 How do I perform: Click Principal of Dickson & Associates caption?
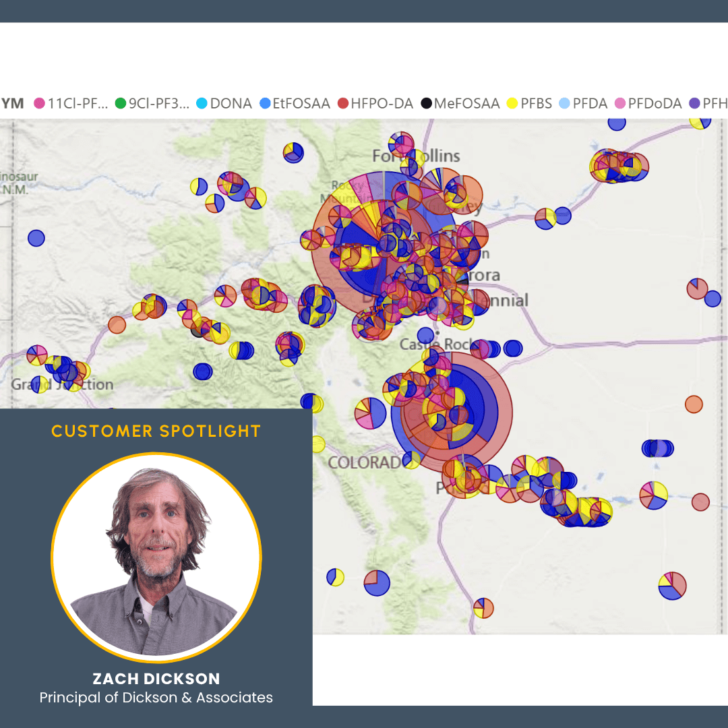click(156, 698)
